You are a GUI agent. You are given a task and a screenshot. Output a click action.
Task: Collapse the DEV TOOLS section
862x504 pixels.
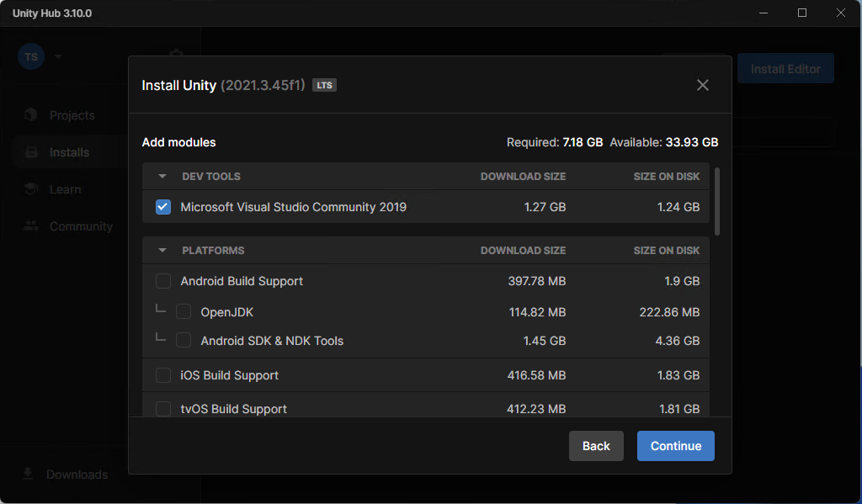pyautogui.click(x=162, y=177)
